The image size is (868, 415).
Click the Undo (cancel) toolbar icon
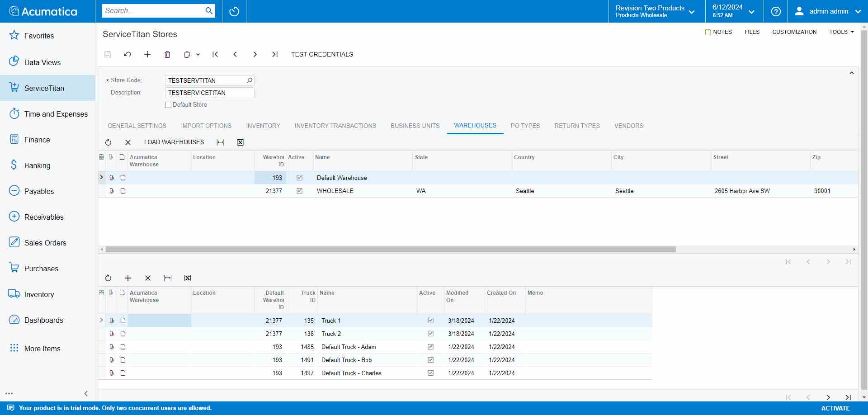[127, 54]
